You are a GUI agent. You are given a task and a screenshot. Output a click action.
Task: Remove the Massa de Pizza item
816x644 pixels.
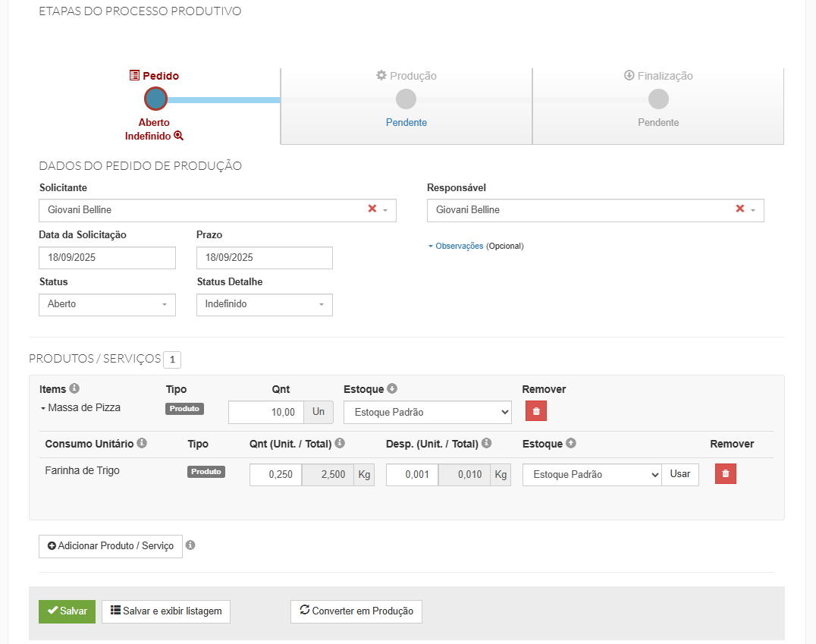(x=536, y=411)
